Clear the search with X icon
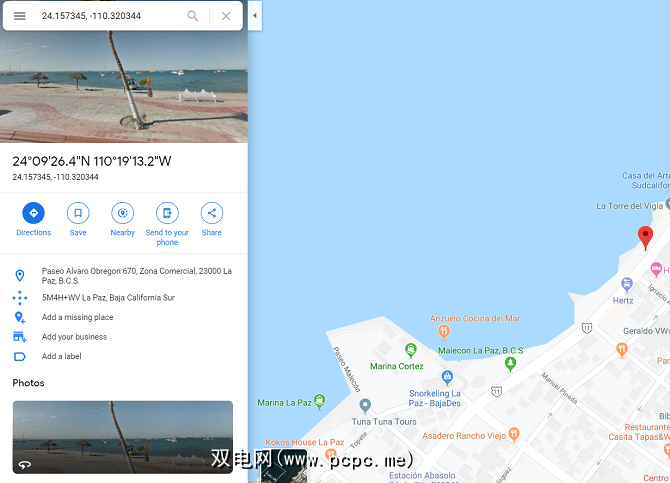Screen dimensions: 670x483 coord(226,16)
